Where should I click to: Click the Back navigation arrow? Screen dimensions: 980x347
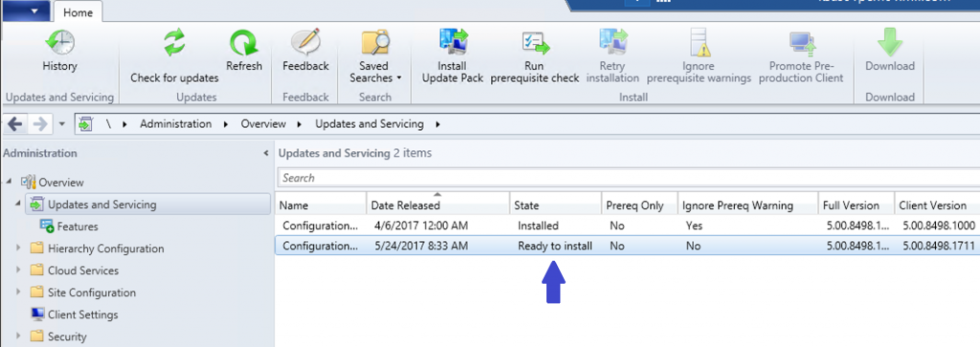pyautogui.click(x=15, y=124)
